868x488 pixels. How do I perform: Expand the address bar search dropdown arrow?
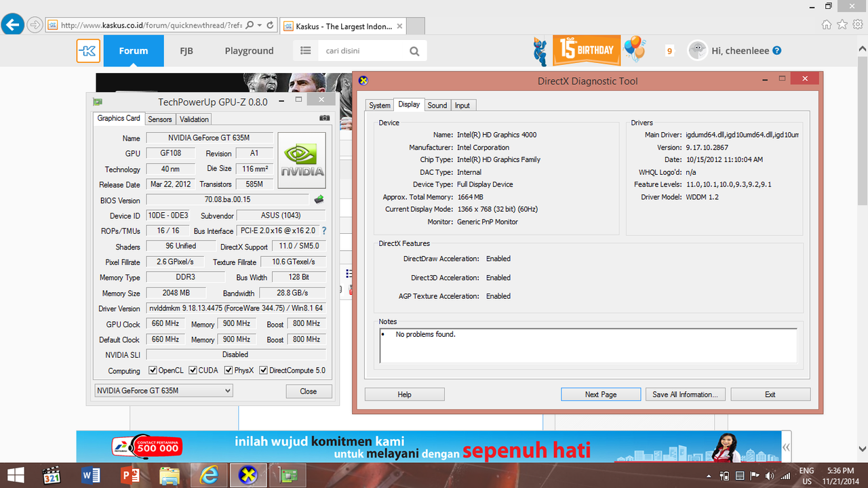point(260,26)
